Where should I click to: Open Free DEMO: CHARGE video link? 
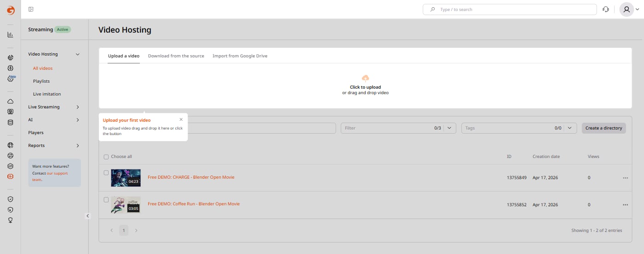point(191,177)
